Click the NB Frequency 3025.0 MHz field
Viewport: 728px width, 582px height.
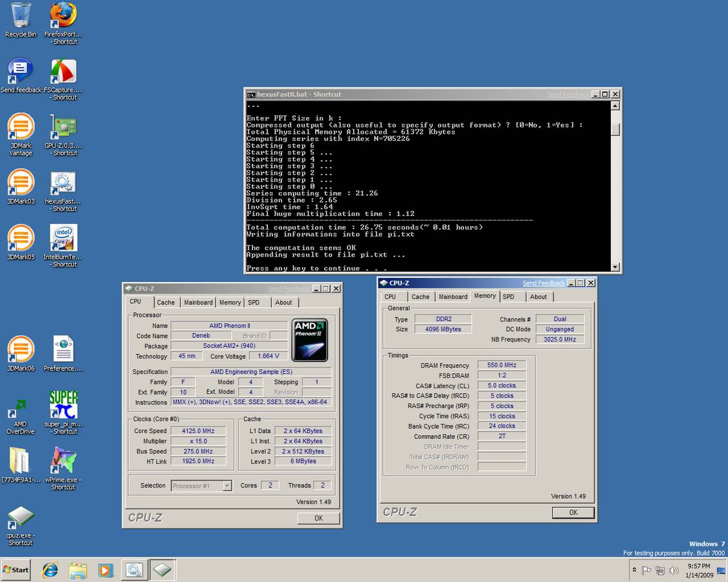(x=560, y=339)
